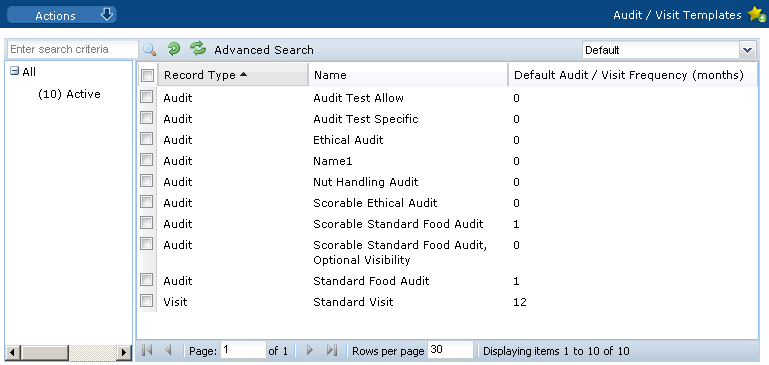Select the Scorable Ethical Audit name
Image resolution: width=769 pixels, height=365 pixels.
[375, 203]
